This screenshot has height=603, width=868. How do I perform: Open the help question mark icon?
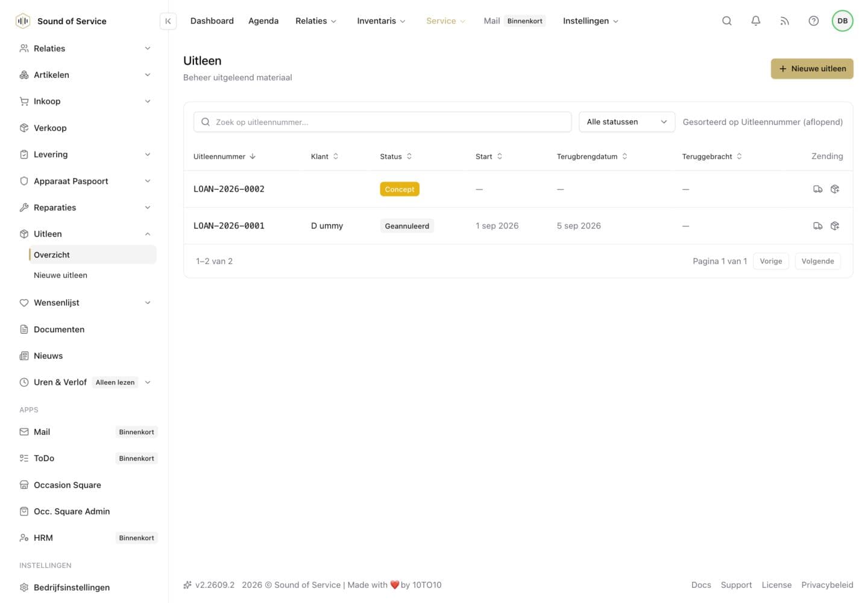pyautogui.click(x=814, y=21)
